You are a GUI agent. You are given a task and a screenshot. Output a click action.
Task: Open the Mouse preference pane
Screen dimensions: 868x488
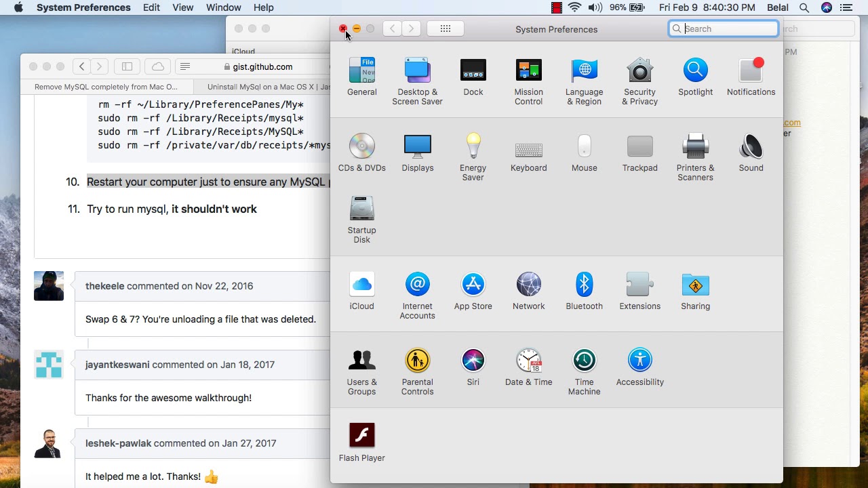584,152
